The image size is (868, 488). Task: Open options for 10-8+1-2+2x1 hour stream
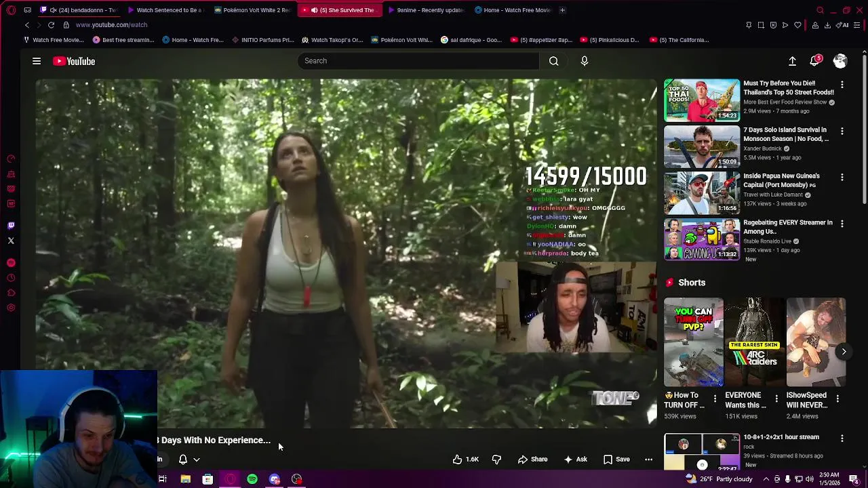click(x=842, y=439)
